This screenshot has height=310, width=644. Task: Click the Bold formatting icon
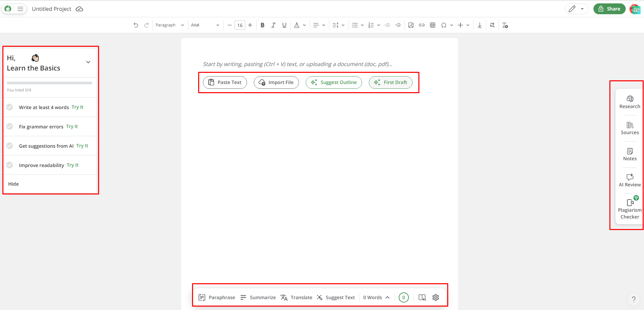(x=262, y=25)
